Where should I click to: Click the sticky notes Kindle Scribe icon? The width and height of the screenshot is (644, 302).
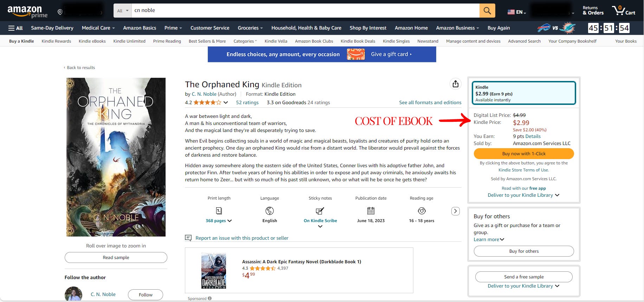[x=320, y=211]
